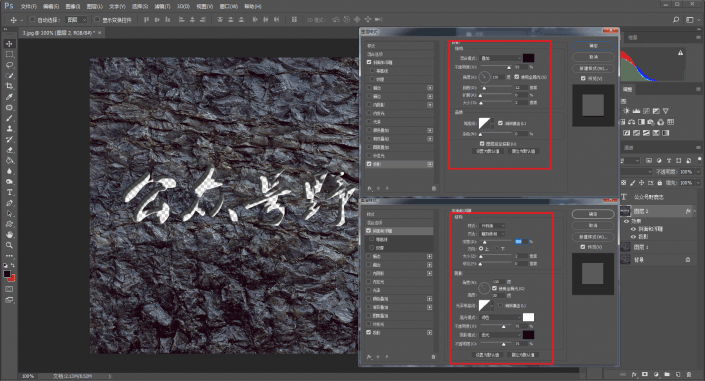Click the depth value field in bevel dialog

coord(521,242)
